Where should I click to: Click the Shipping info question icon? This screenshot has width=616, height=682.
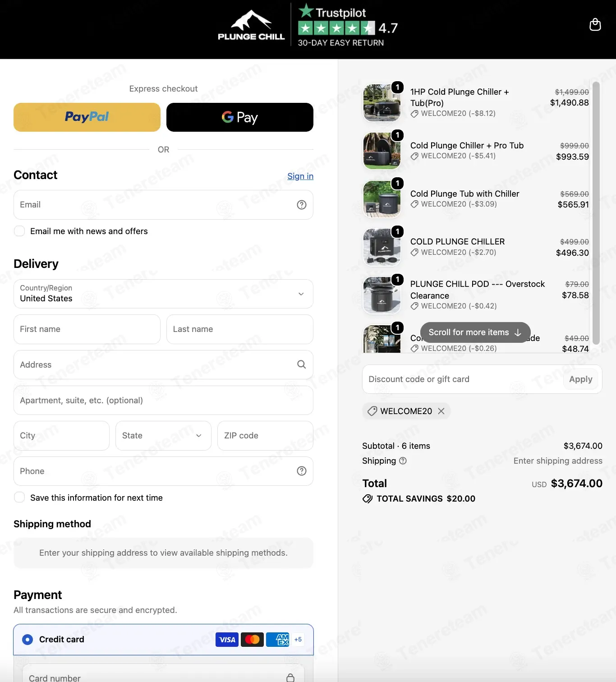(x=403, y=461)
